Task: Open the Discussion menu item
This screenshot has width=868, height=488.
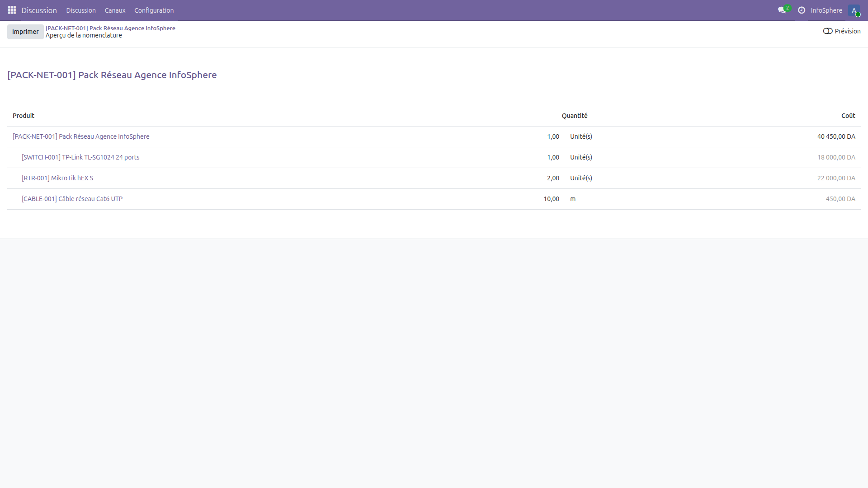Action: [81, 10]
